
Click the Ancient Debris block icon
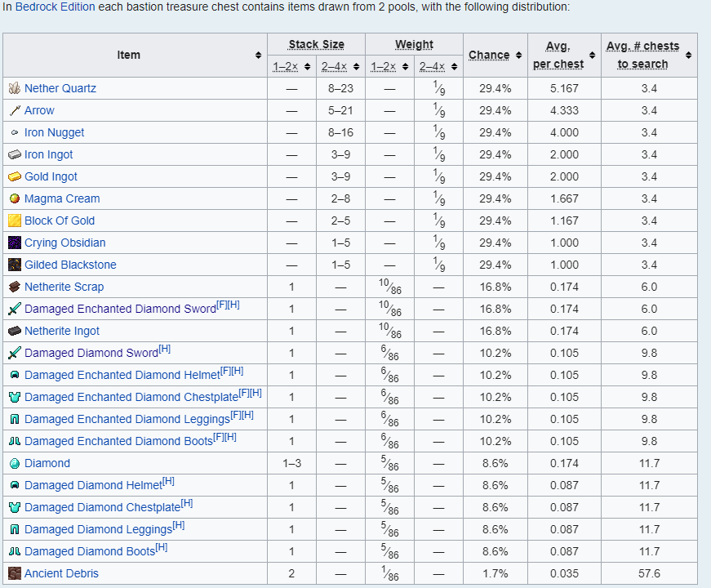point(14,573)
